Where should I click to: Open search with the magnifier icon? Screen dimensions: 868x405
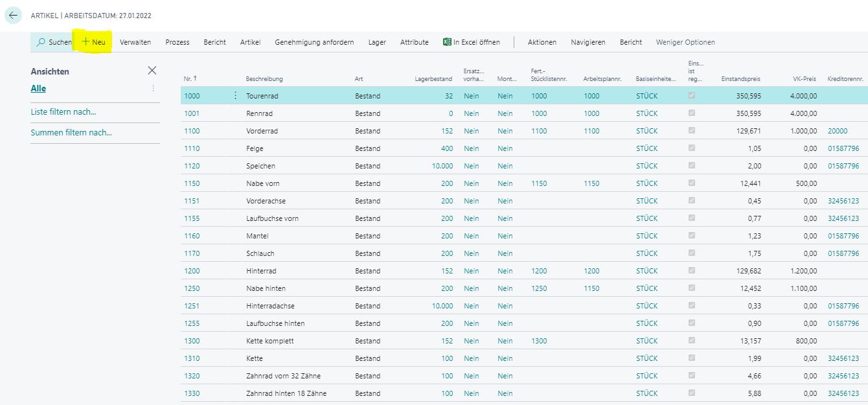pyautogui.click(x=41, y=42)
